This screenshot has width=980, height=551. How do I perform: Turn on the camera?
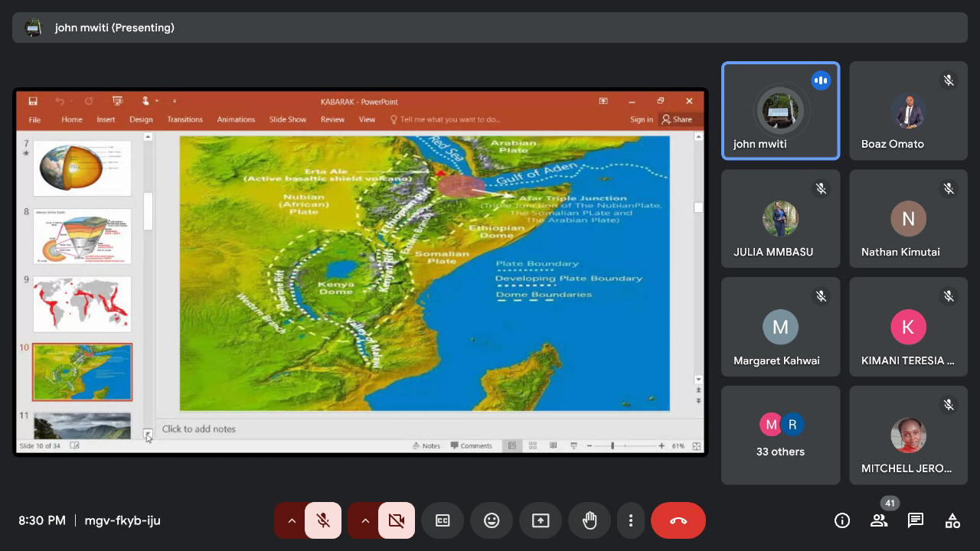click(397, 520)
